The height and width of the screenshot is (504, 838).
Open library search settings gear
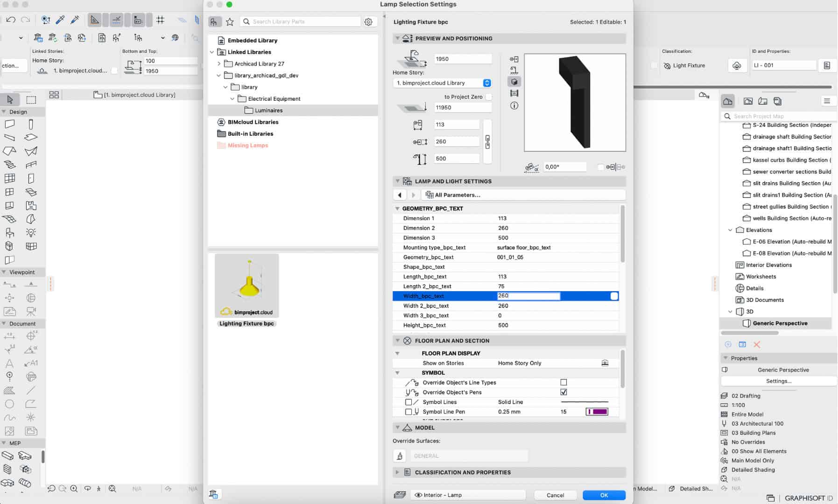(x=368, y=22)
